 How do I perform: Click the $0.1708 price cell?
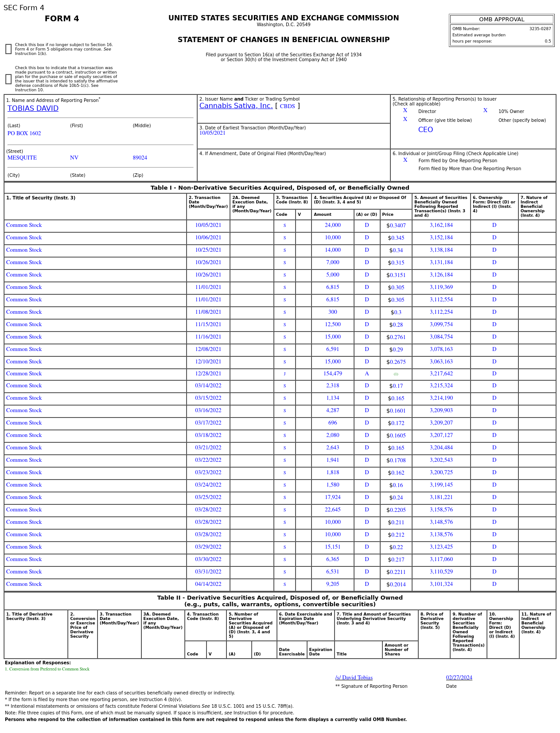(396, 461)
